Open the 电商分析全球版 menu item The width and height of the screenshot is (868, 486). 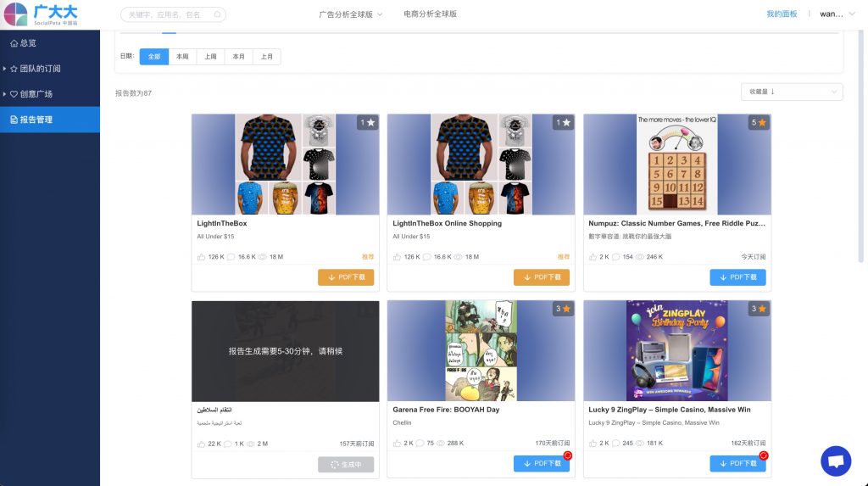[430, 14]
